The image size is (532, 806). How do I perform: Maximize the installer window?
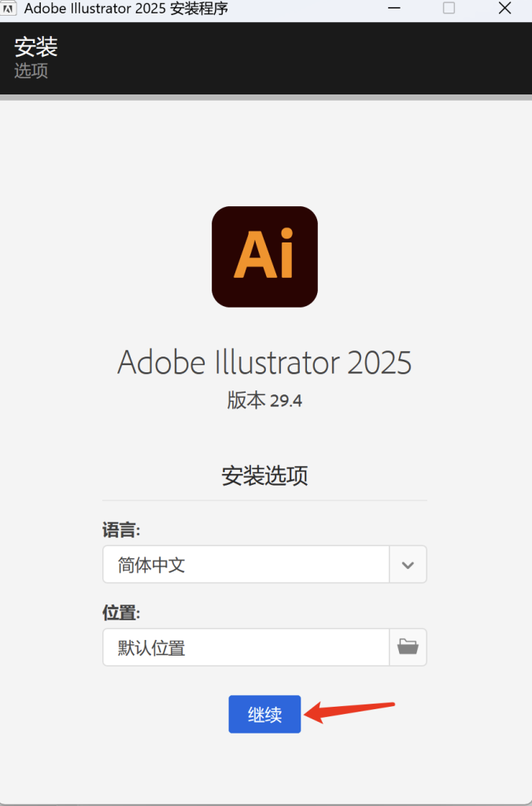[449, 8]
